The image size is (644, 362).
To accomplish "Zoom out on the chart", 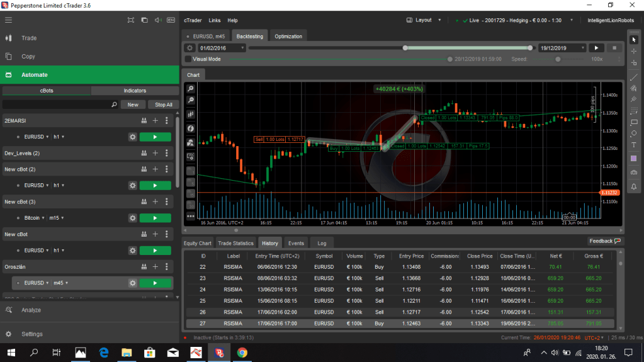I will (x=191, y=101).
